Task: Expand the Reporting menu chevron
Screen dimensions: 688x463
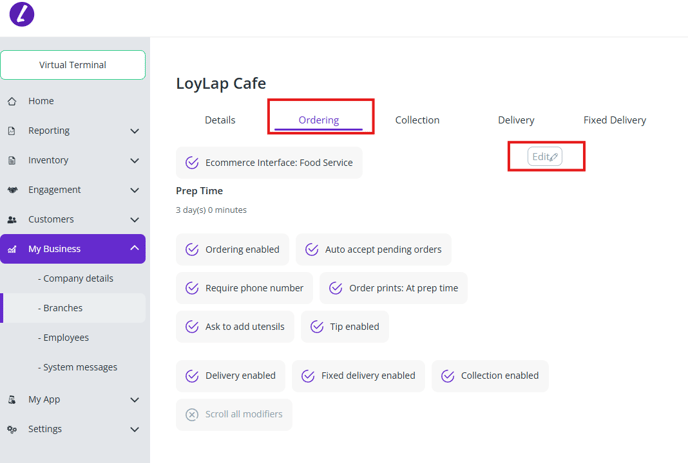Action: click(x=135, y=131)
